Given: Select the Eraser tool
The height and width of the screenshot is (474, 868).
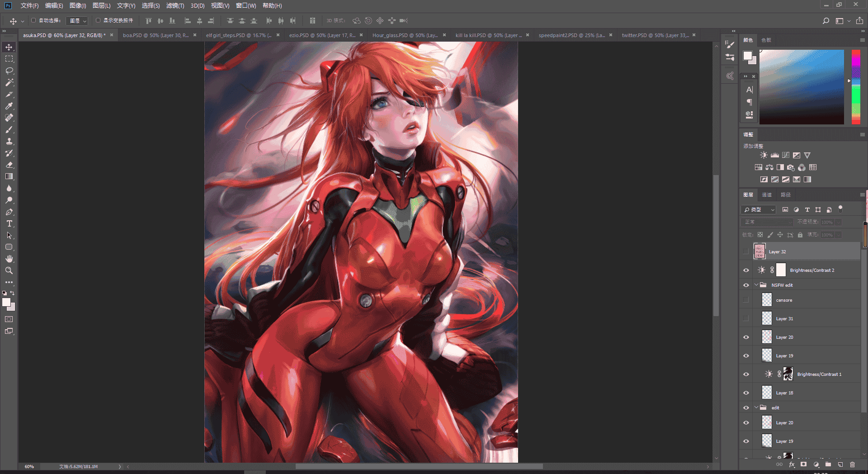Looking at the screenshot, I should pos(9,165).
